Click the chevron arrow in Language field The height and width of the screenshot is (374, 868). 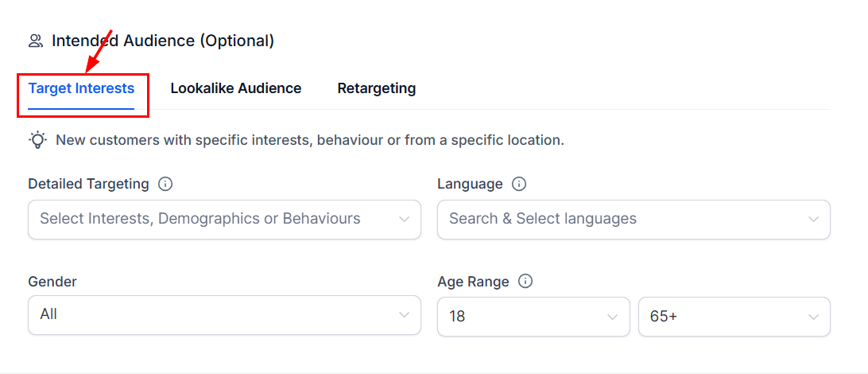point(813,220)
